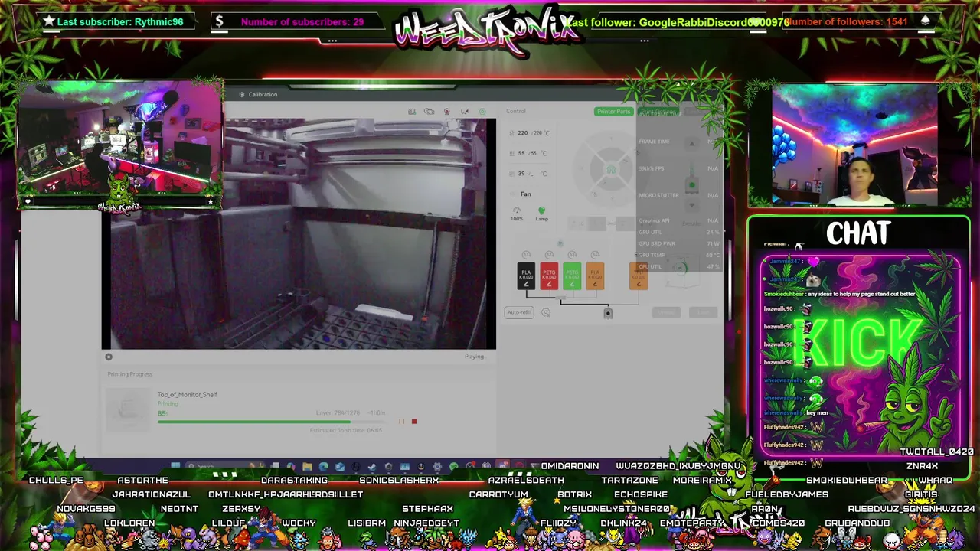Click the 85% progress value
Viewport: 980px width, 551px height.
pyautogui.click(x=162, y=414)
